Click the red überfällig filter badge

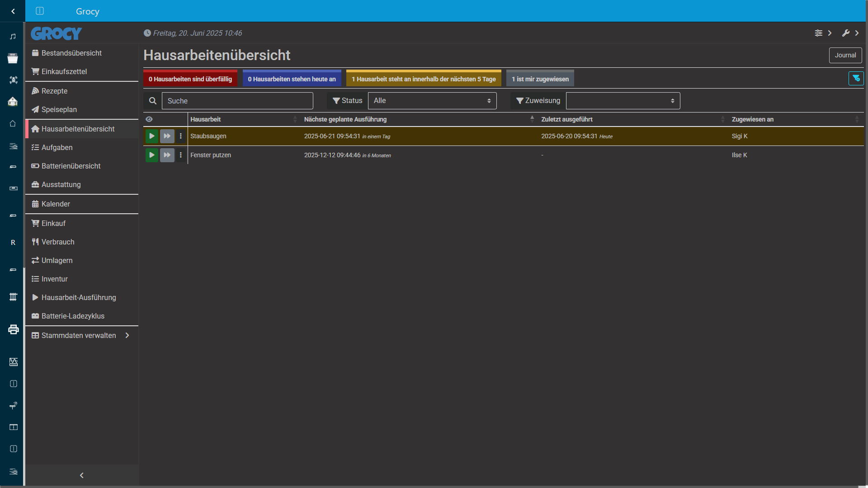coord(190,79)
